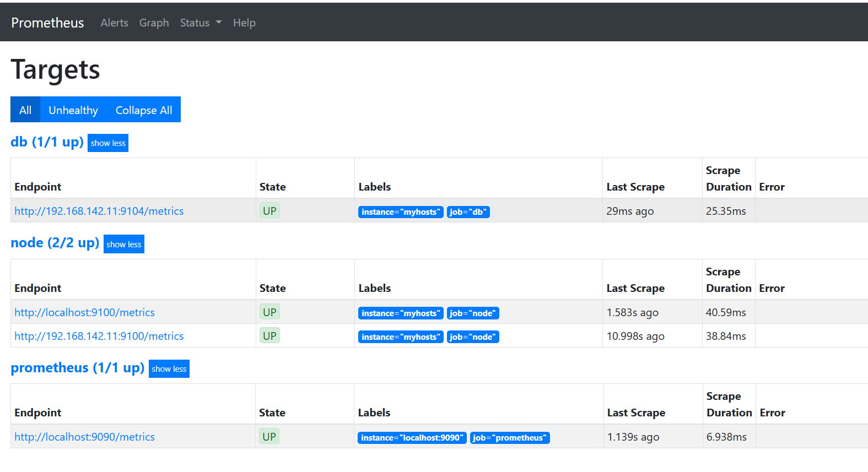Screen dimensions: 868x472
Task: Open http://192.168.142.11:9104/metrics endpoint link
Action: tap(99, 211)
